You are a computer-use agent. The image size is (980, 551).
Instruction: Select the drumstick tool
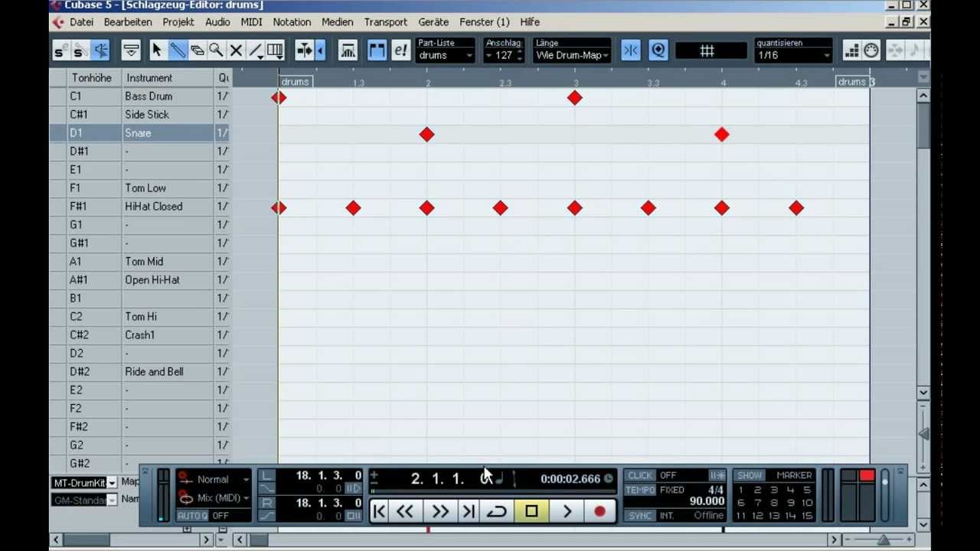(178, 51)
